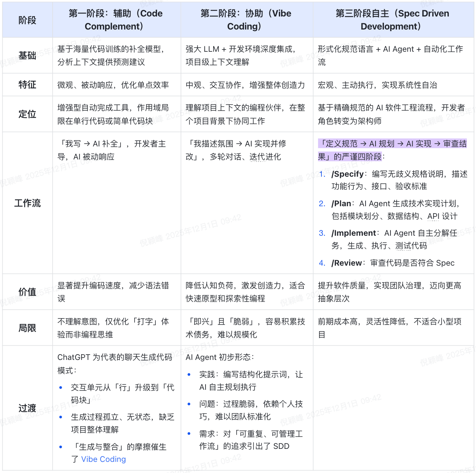Click the 基础 row label

click(27, 56)
